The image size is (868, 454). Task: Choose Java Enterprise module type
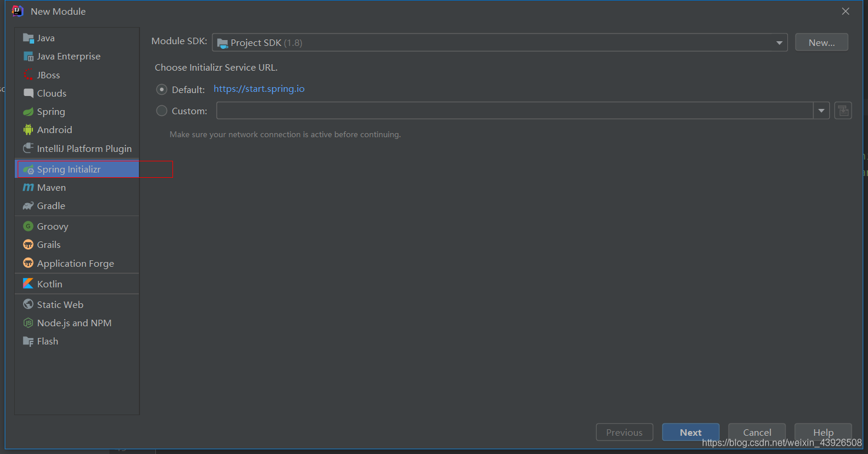[77, 57]
